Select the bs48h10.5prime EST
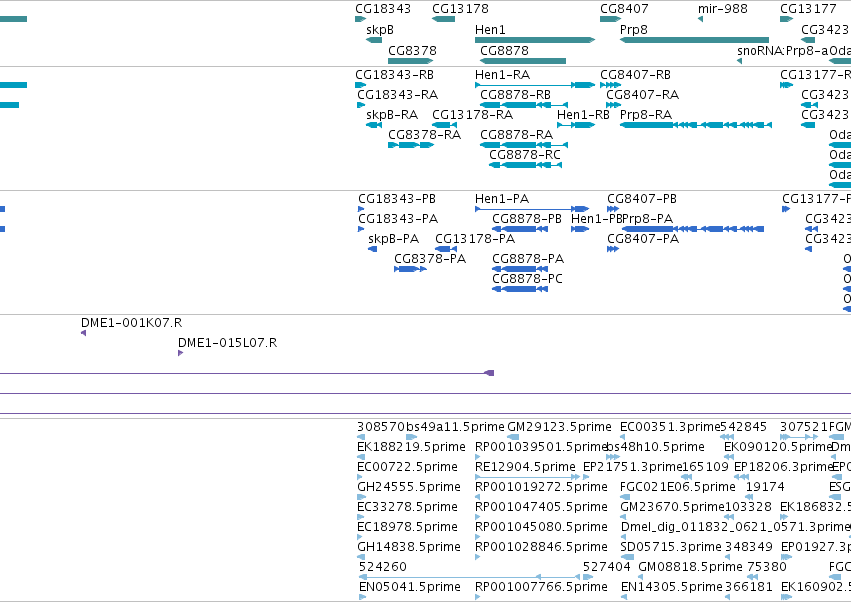Viewport: 851px width, 602px height. coord(655,447)
